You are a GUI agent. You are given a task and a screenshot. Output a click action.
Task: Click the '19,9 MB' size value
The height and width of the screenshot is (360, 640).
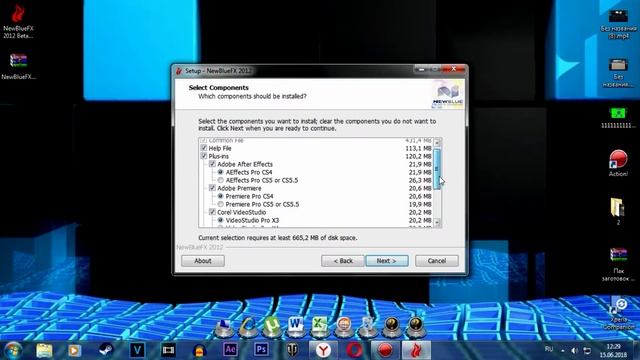point(420,204)
